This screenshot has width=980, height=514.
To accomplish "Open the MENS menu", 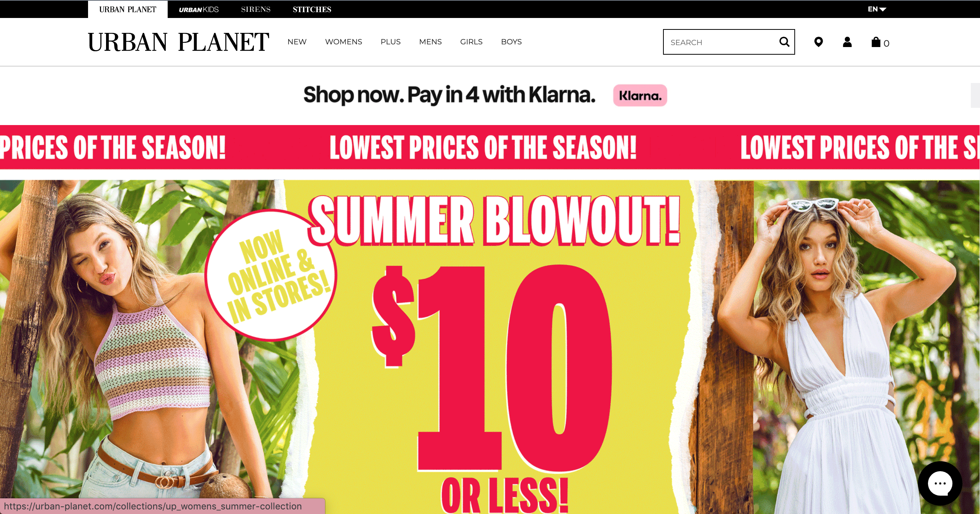I will click(430, 42).
